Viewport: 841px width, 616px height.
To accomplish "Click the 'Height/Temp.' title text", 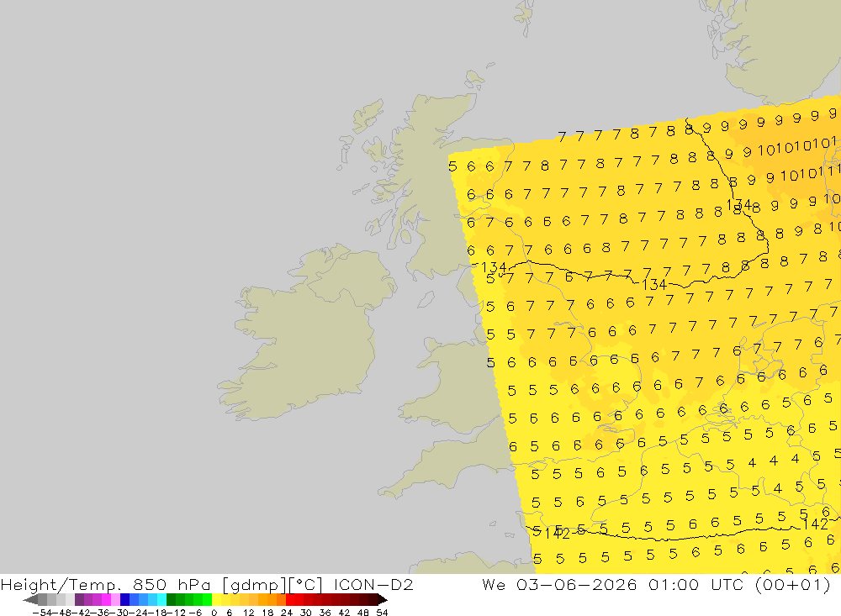I will coord(61,584).
